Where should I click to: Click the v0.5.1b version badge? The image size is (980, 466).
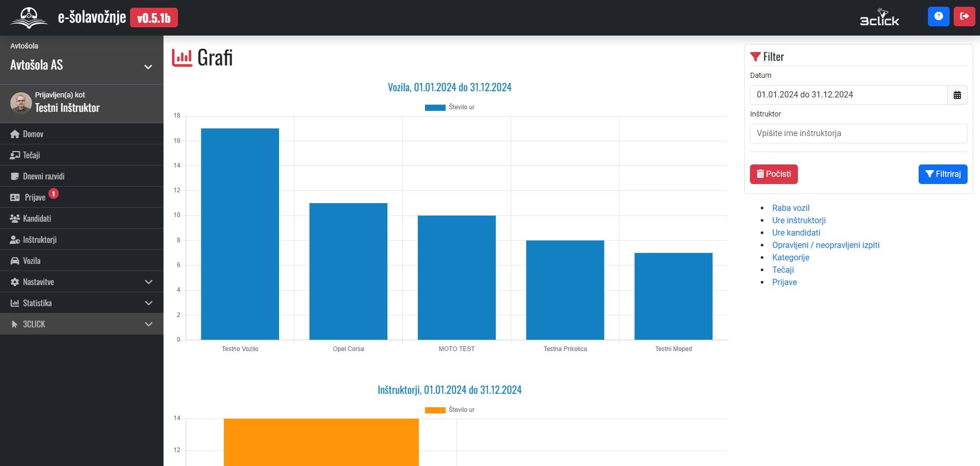[154, 18]
